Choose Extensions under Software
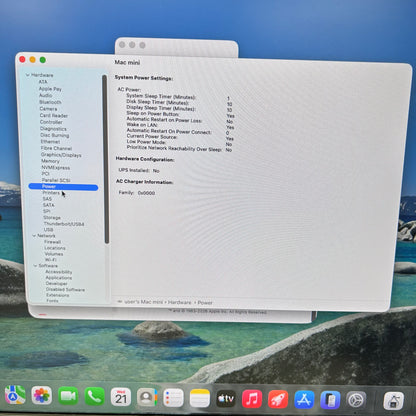 point(58,295)
